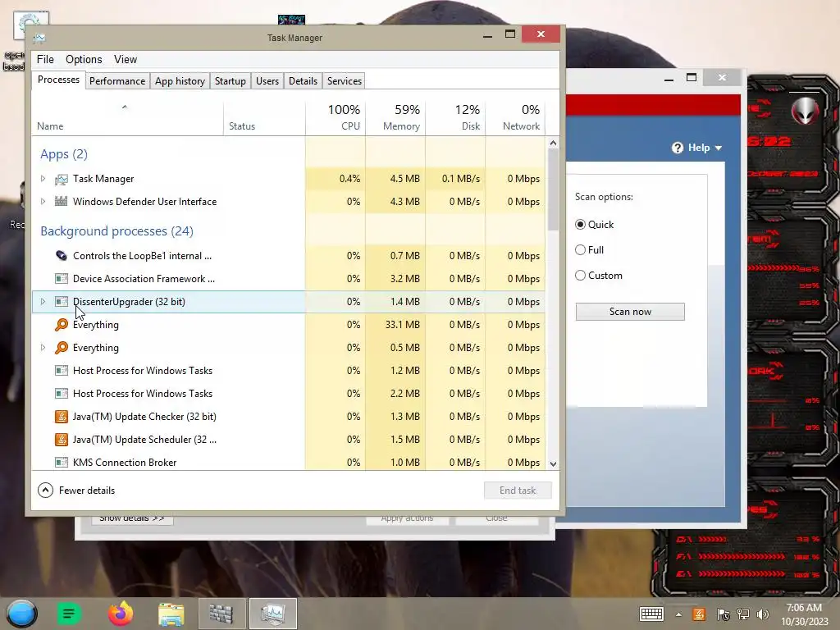The height and width of the screenshot is (630, 840).
Task: Click the Java Update Checker icon
Action: coord(62,416)
